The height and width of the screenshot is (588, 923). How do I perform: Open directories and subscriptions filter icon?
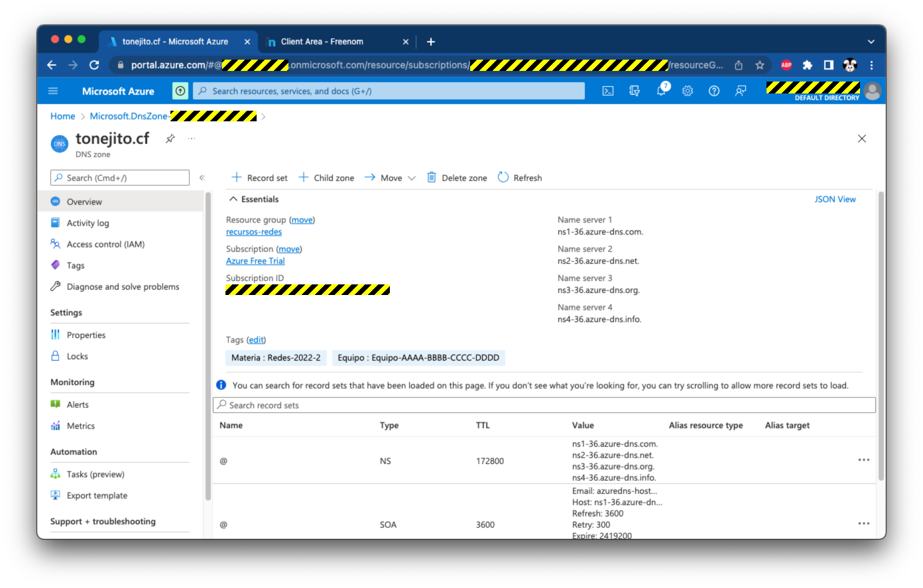tap(635, 91)
